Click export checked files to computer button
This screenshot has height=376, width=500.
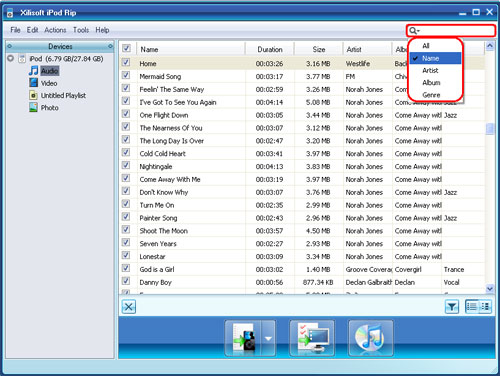point(312,338)
